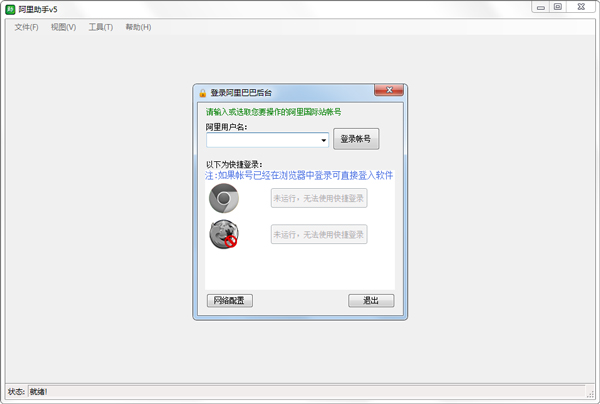
Task: Close the 登录阿里巴巴后台 dialog
Action: 390,91
